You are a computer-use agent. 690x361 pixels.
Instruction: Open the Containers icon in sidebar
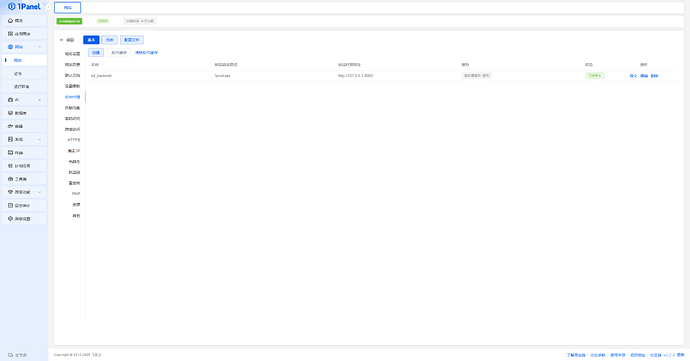[x=11, y=126]
